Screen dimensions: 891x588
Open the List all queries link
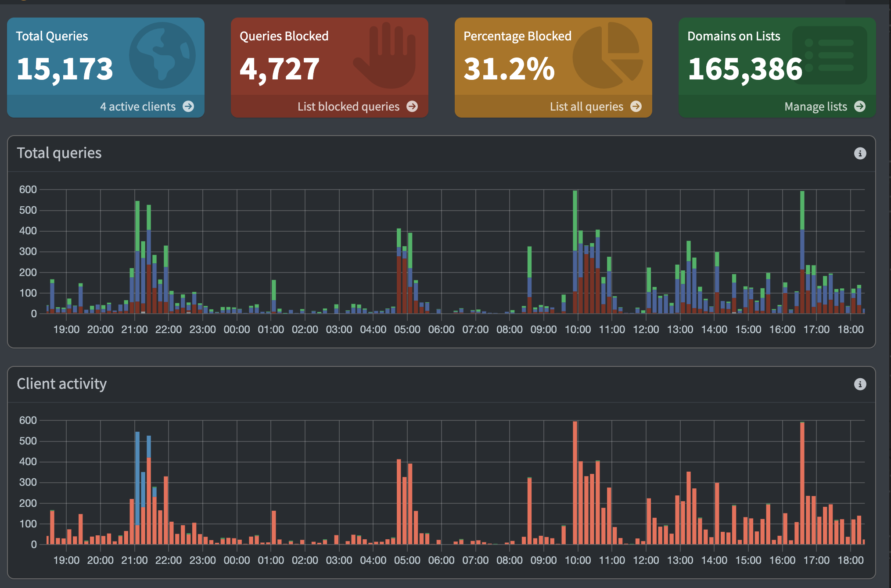(x=586, y=106)
